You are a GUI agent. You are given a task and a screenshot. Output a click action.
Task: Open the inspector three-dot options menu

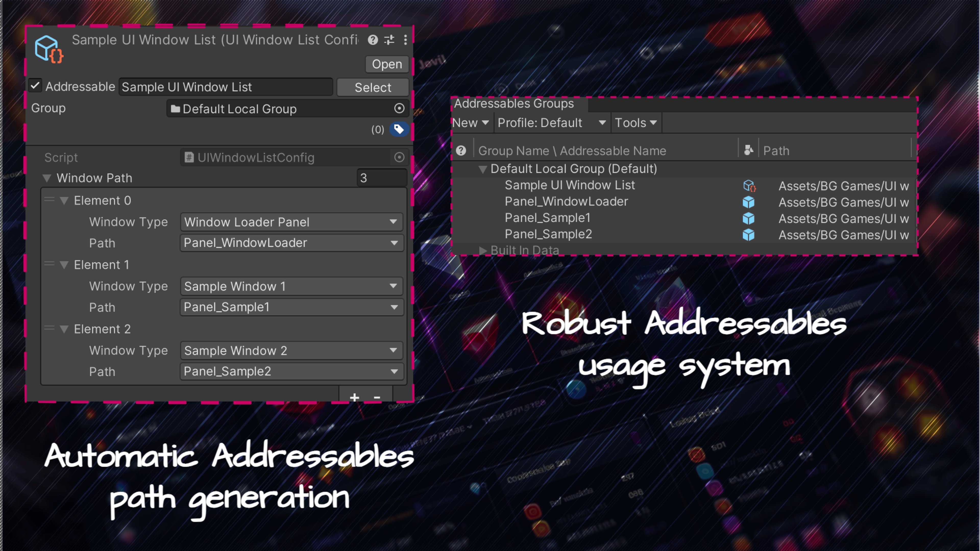pos(406,40)
